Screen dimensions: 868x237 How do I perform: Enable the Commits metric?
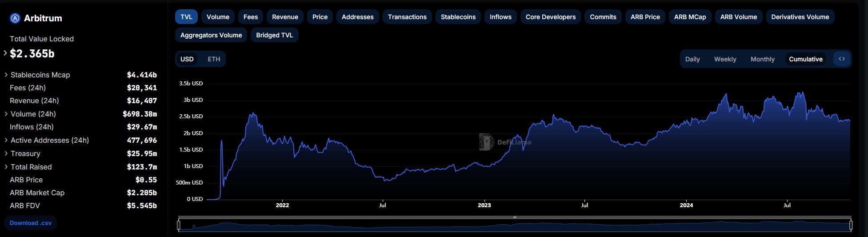[x=603, y=17]
